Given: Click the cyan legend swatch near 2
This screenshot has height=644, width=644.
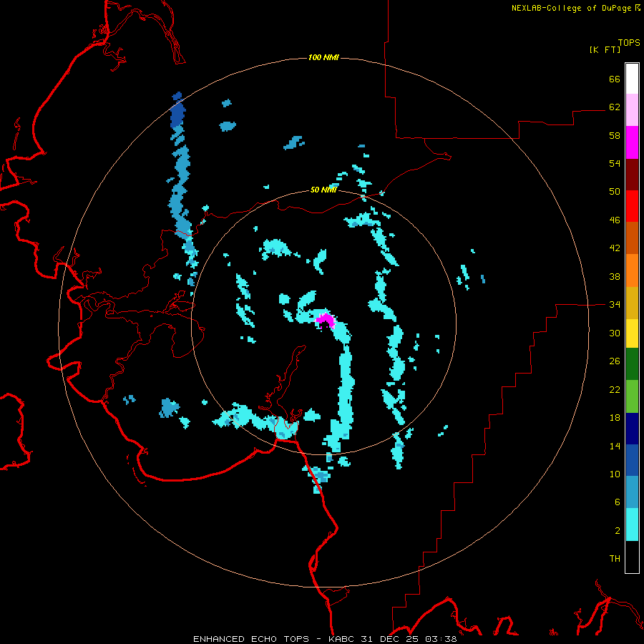Looking at the screenshot, I should click(632, 525).
